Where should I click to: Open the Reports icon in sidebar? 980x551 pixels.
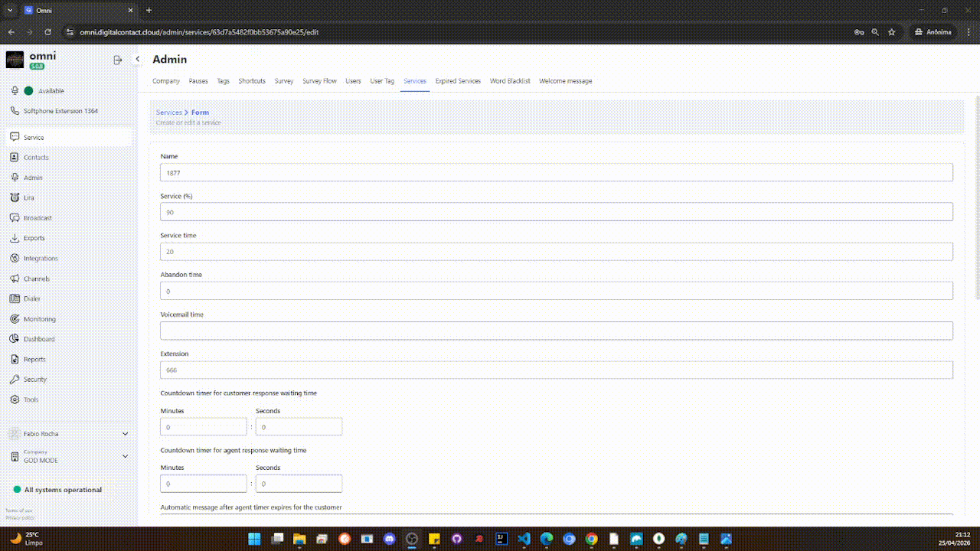click(15, 359)
